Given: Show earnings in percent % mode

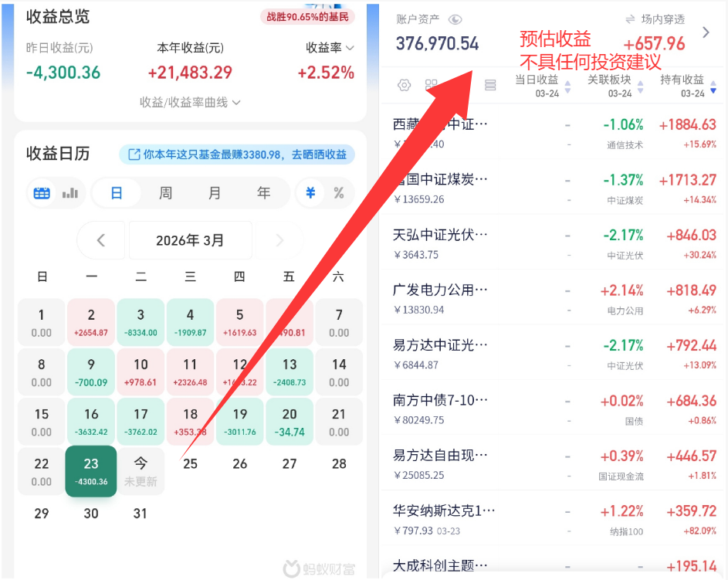Looking at the screenshot, I should pos(339,193).
